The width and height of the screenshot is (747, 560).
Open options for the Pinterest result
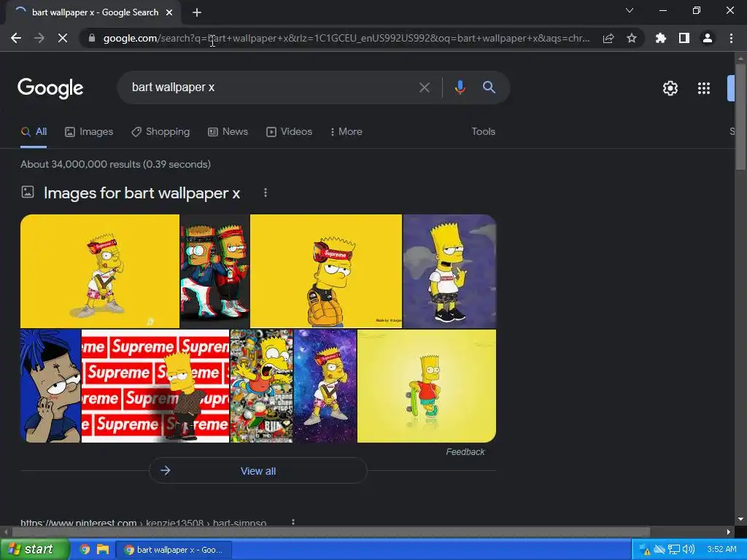(293, 523)
